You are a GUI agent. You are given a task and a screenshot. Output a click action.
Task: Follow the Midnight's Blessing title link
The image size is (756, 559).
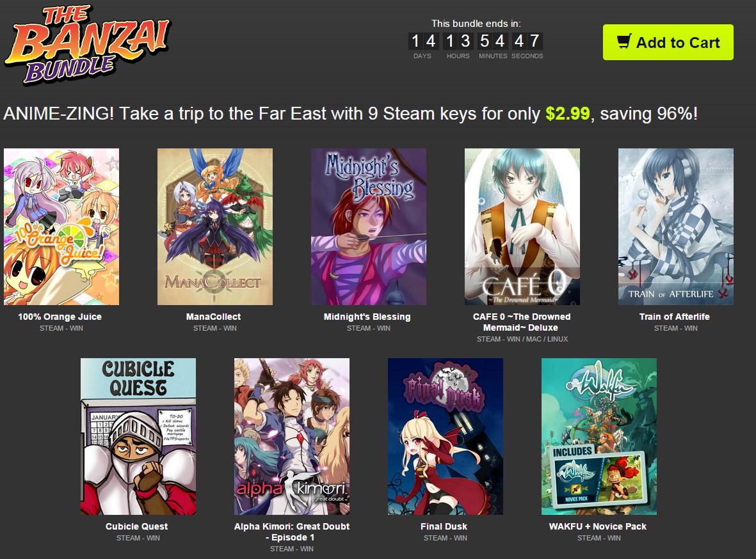[x=367, y=317]
